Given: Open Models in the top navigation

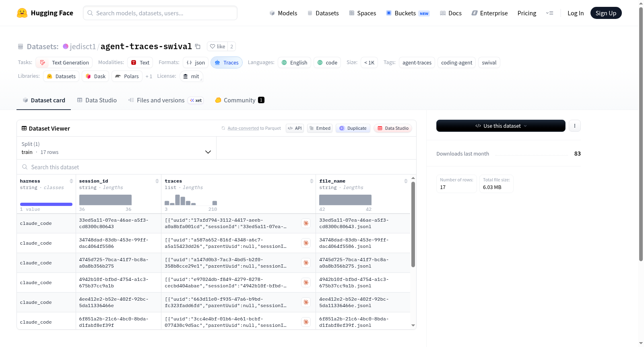Looking at the screenshot, I should click(x=283, y=13).
